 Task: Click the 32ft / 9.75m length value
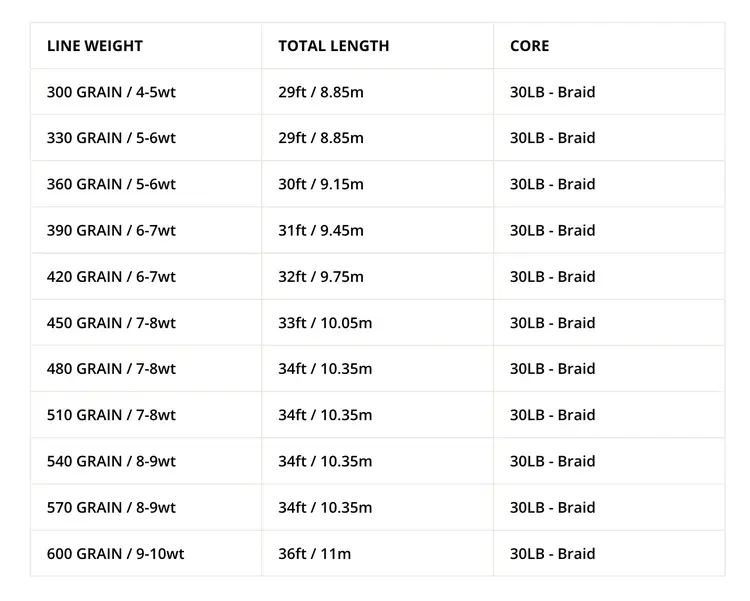(321, 277)
